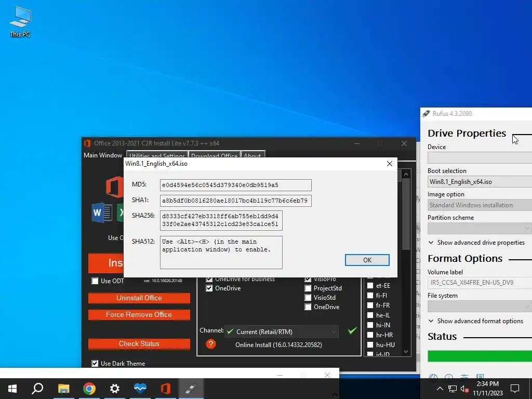Click the SHA1 hash field
Image resolution: width=532 pixels, height=399 pixels.
236,201
